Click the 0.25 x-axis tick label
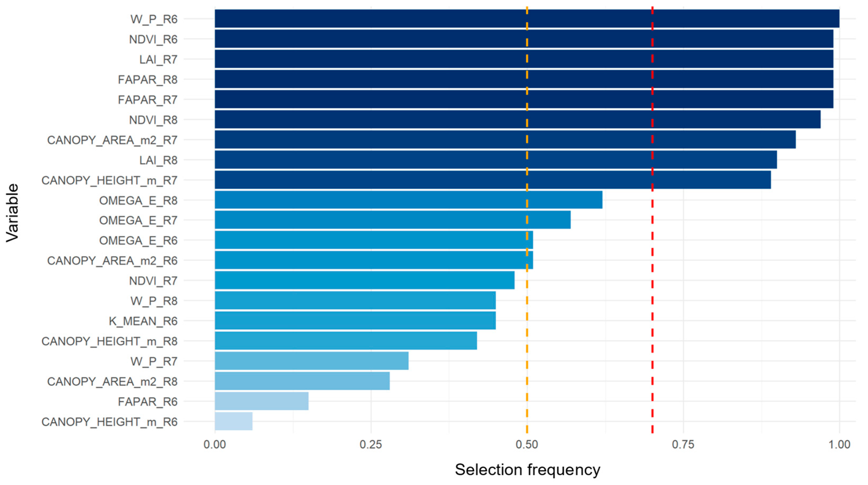 coord(371,445)
